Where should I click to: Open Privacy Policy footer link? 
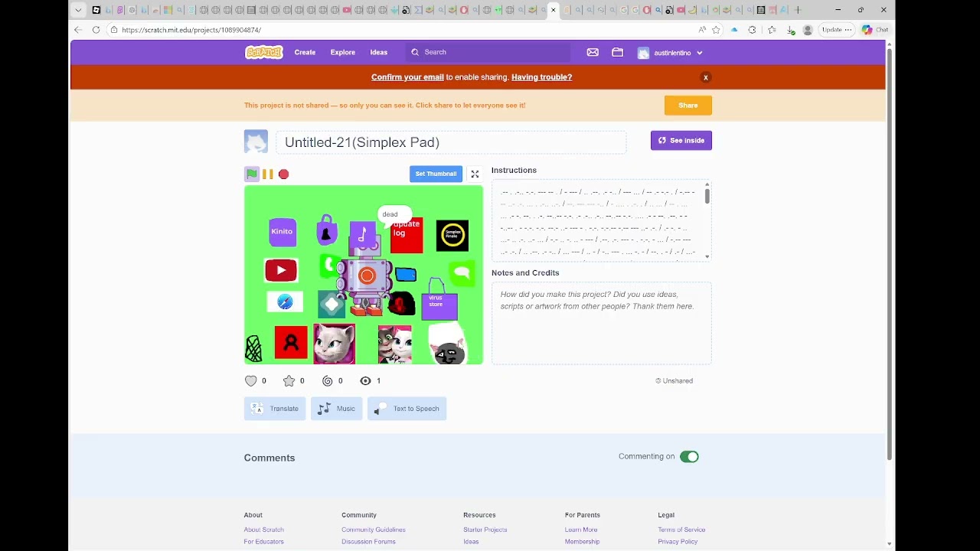point(678,542)
